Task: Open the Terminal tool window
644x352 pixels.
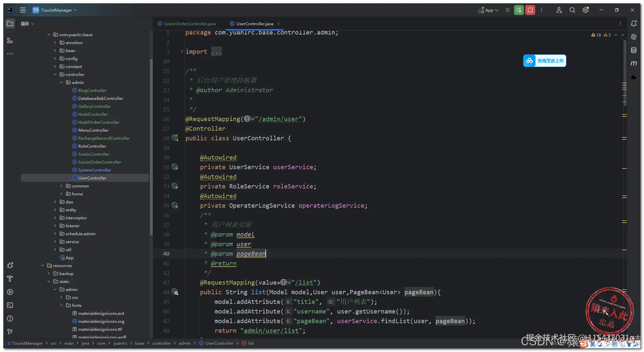Action: pyautogui.click(x=10, y=305)
